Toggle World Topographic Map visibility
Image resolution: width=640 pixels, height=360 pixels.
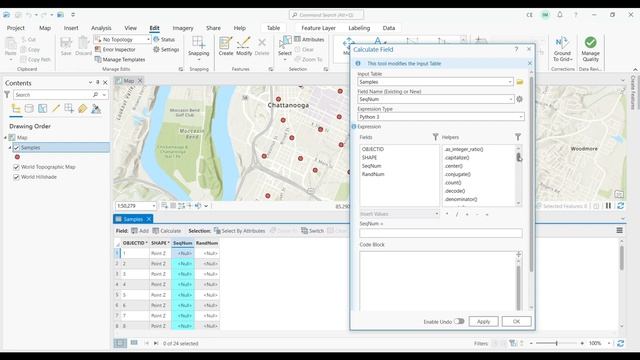tap(16, 167)
